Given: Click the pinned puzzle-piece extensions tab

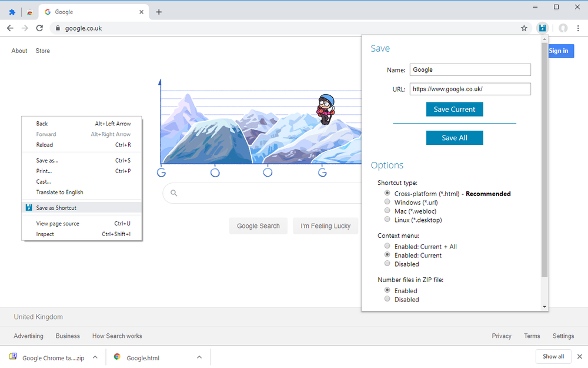Looking at the screenshot, I should (x=12, y=12).
